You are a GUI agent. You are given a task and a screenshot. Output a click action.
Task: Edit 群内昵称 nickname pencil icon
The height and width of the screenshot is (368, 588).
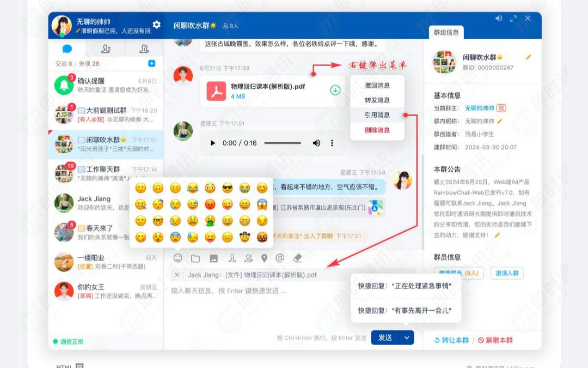[499, 121]
